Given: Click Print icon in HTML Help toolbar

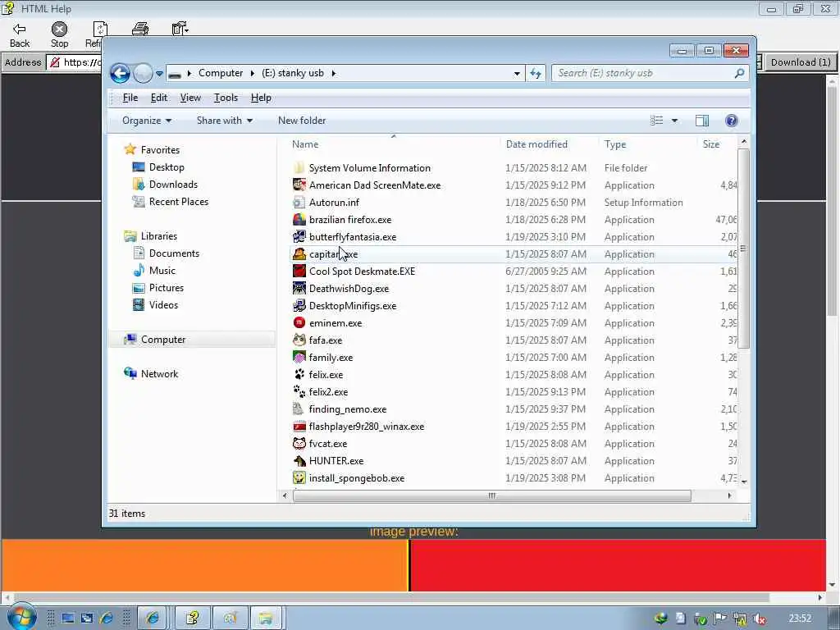Looking at the screenshot, I should pos(140,29).
